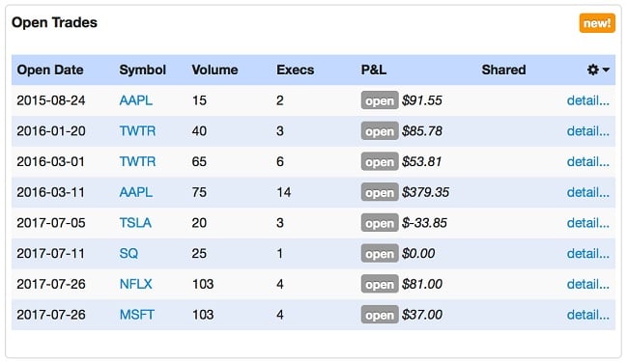Open the MSFT symbol link

tap(136, 315)
